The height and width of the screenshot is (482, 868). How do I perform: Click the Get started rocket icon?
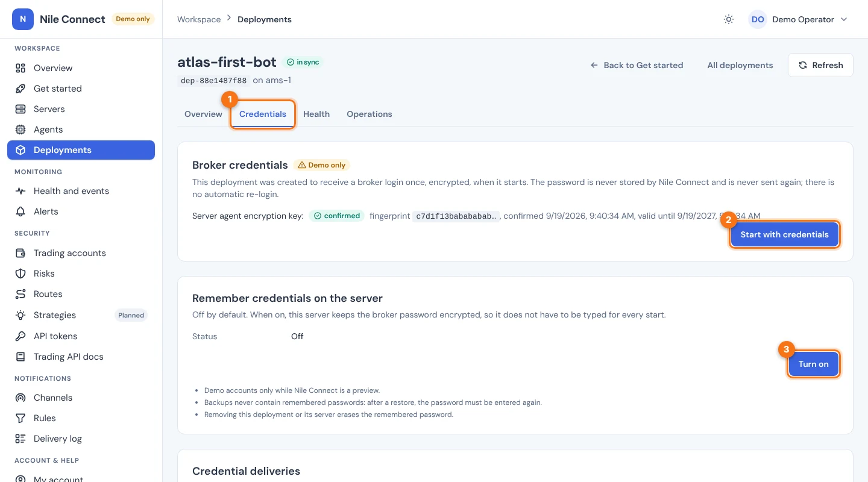point(20,89)
